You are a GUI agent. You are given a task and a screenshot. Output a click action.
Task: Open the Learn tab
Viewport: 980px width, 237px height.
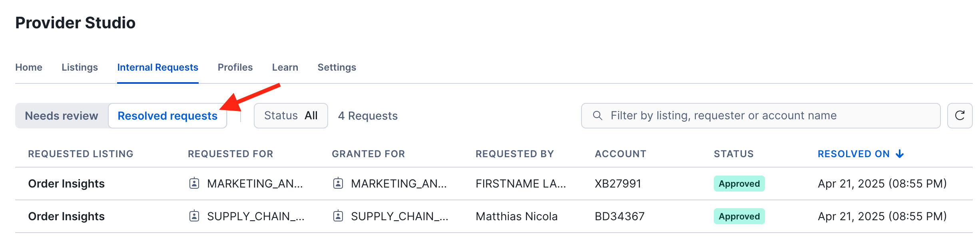(285, 67)
